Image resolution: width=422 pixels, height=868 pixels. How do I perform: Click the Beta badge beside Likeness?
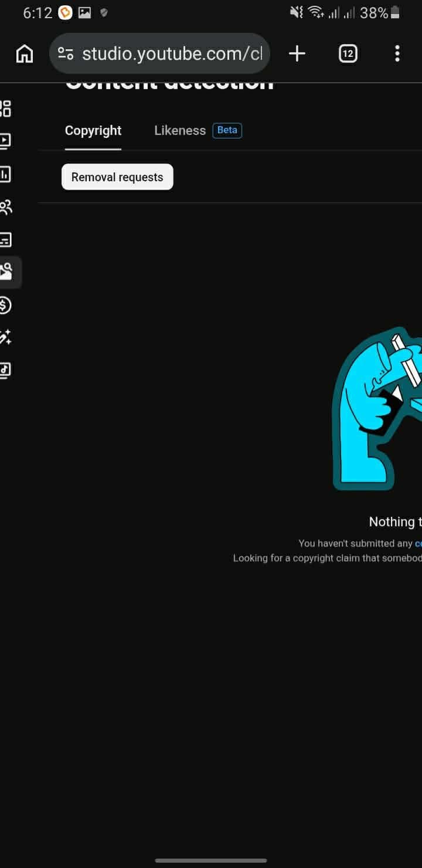[227, 130]
